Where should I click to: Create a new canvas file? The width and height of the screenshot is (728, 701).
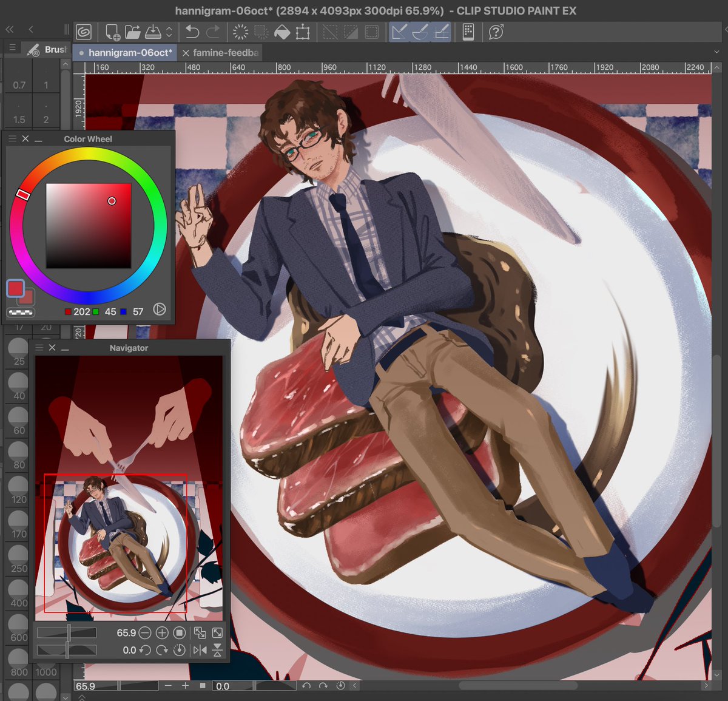[112, 32]
